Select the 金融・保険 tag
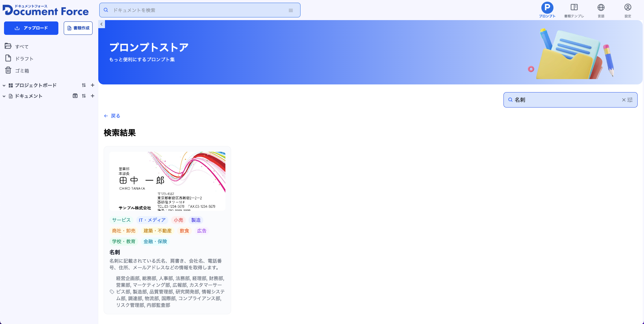The height and width of the screenshot is (324, 644). pyautogui.click(x=155, y=242)
